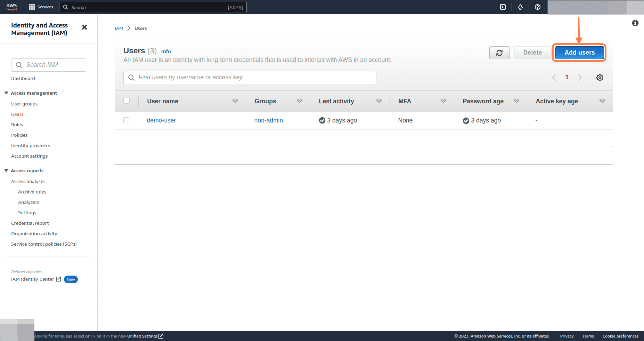
Task: Click the AWS logo home icon
Action: coord(12,7)
